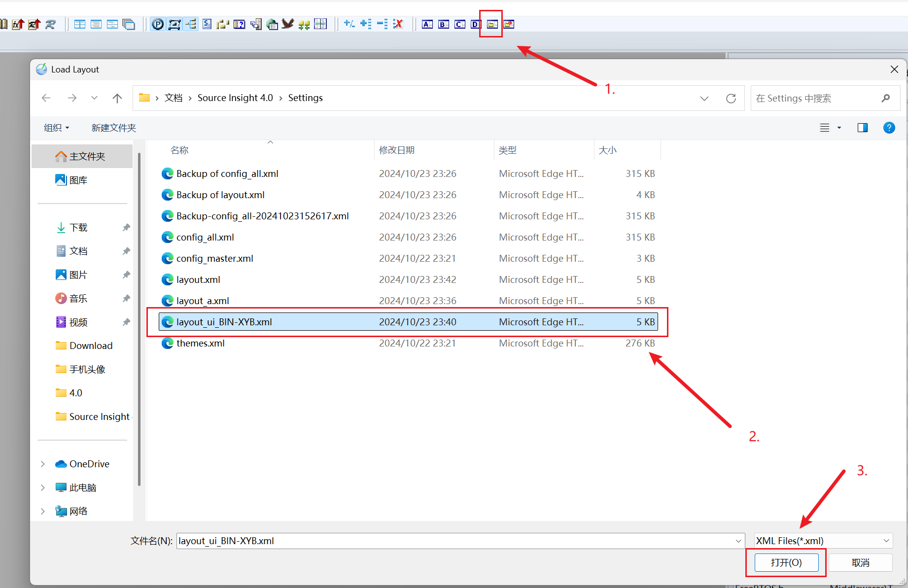Click Source Insight 4.0 in breadcrumb path
908x588 pixels.
(235, 98)
